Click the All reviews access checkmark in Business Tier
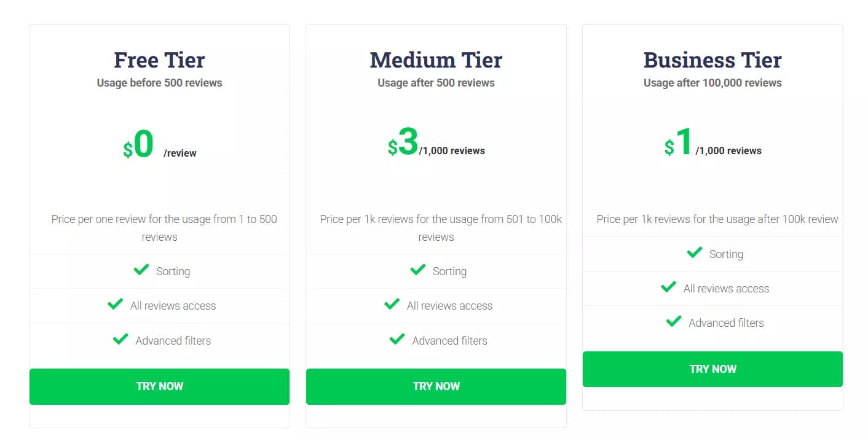Screen dimensions: 868x438 tap(669, 286)
